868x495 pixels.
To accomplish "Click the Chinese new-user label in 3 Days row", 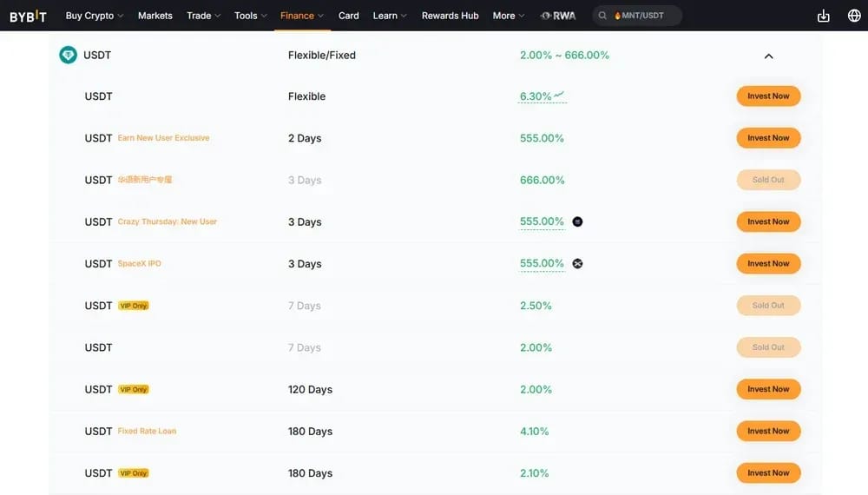I will click(x=144, y=180).
